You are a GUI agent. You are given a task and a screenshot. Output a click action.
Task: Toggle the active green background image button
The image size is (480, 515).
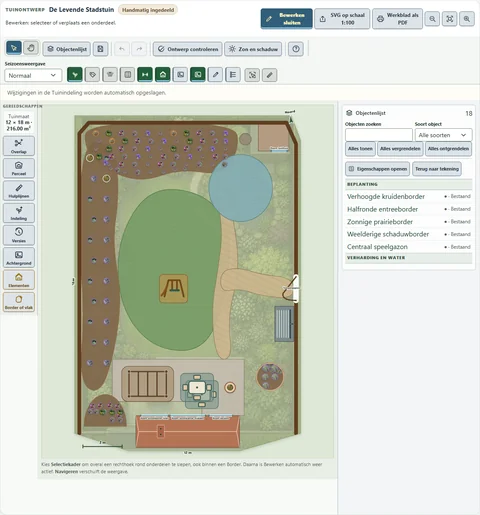coord(198,75)
